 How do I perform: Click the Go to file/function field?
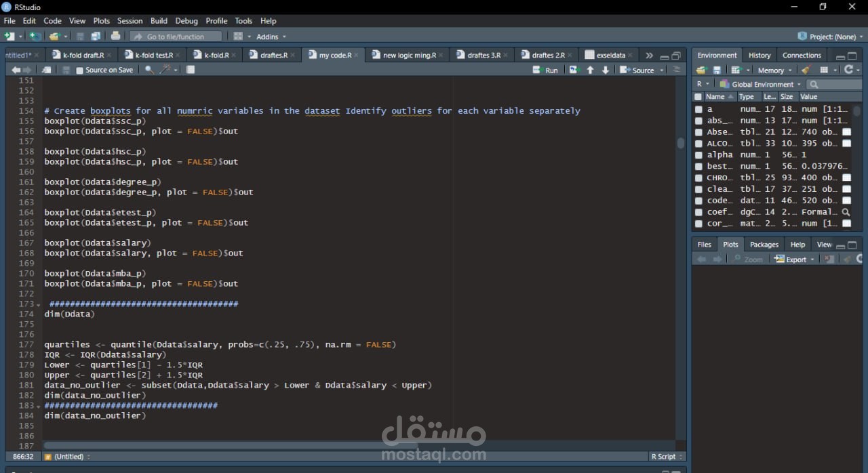click(177, 37)
